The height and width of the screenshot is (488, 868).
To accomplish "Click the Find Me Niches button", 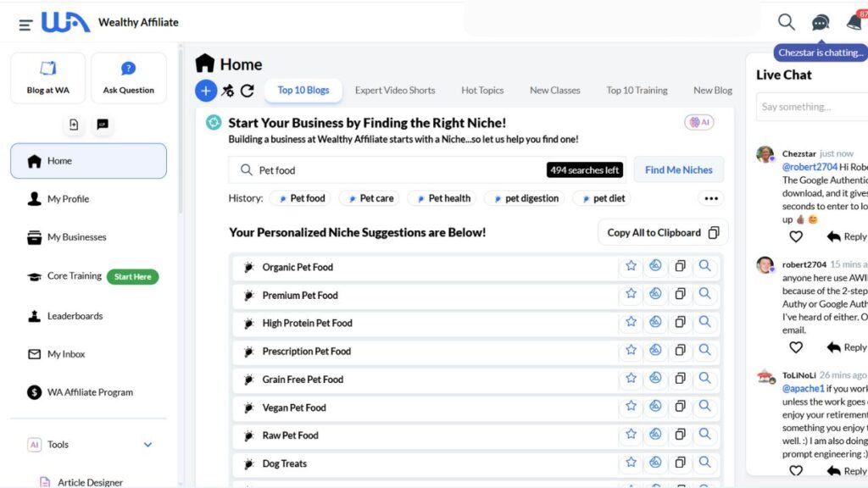I will [x=678, y=169].
